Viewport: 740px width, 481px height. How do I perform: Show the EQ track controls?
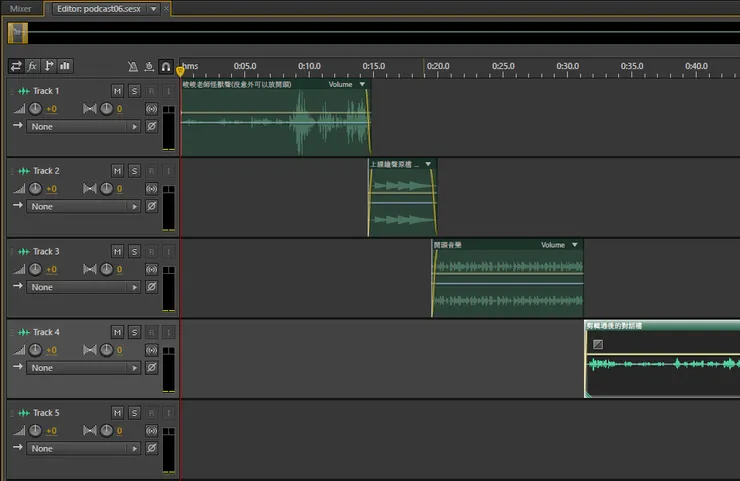[x=65, y=66]
